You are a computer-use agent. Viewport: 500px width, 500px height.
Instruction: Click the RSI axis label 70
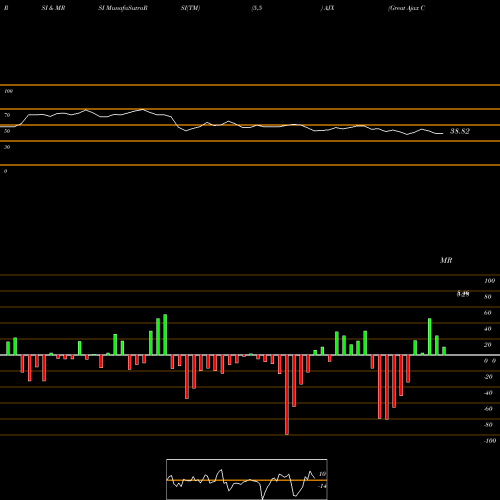click(7, 115)
